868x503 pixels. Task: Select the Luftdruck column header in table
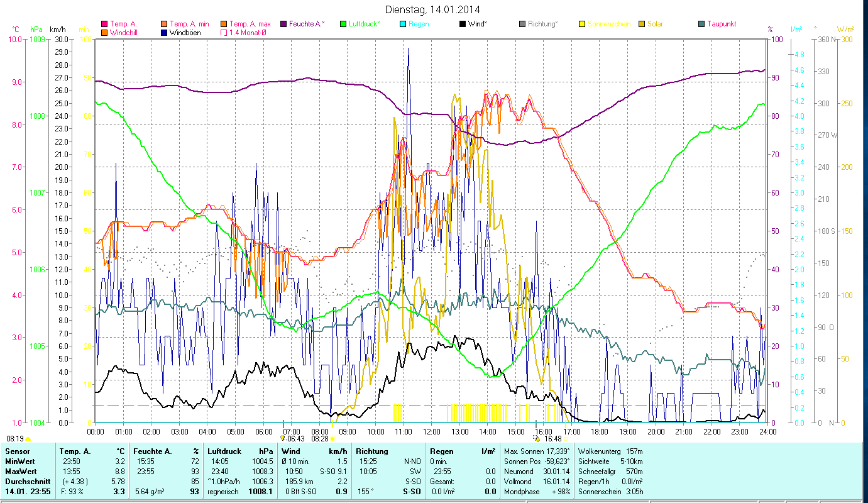click(224, 451)
